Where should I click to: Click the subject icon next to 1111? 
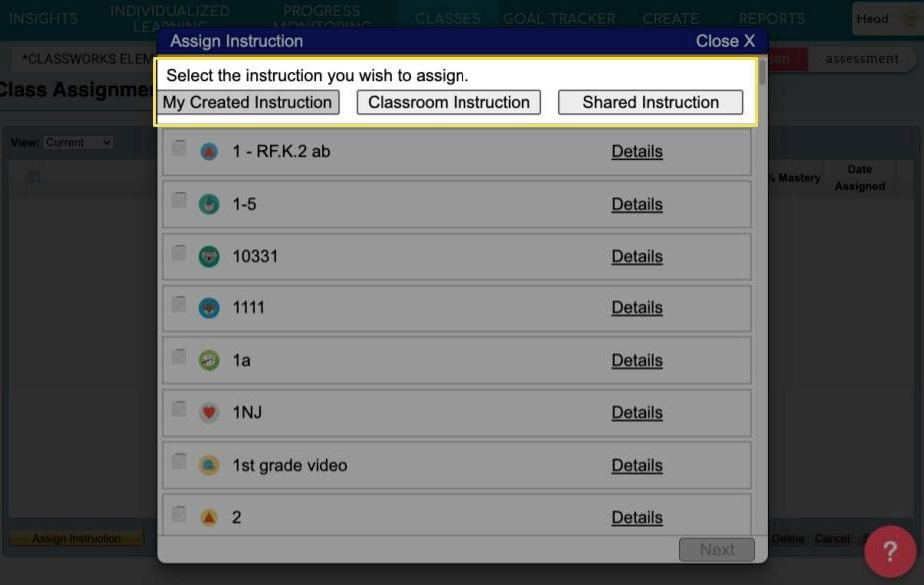(208, 307)
